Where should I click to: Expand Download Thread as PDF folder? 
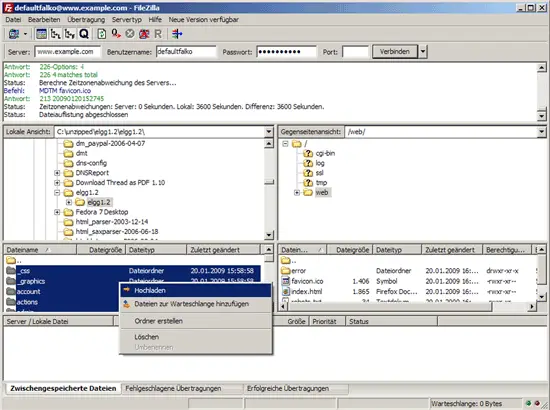pyautogui.click(x=57, y=183)
